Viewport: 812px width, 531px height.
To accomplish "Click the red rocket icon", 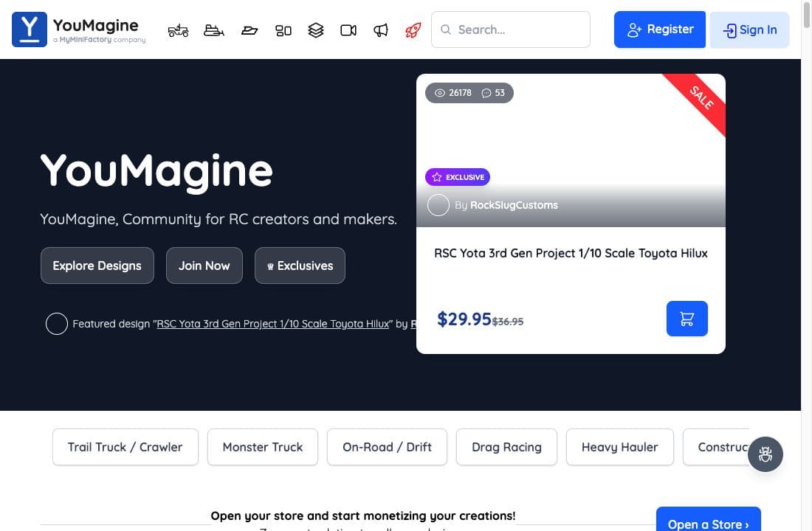I will coord(413,30).
